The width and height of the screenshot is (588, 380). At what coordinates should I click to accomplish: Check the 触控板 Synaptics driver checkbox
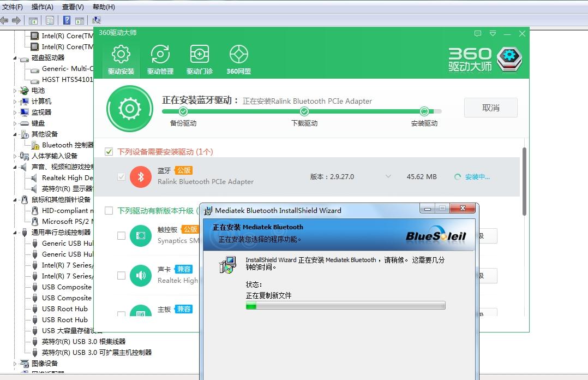tap(121, 235)
